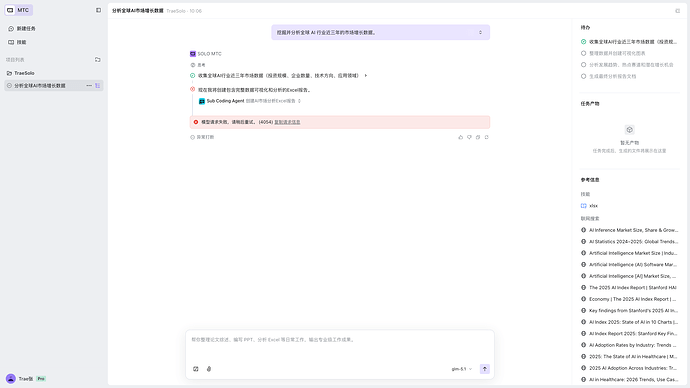Open the glm-5.1 model dropdown
Image resolution: width=690 pixels, height=388 pixels.
pos(462,369)
